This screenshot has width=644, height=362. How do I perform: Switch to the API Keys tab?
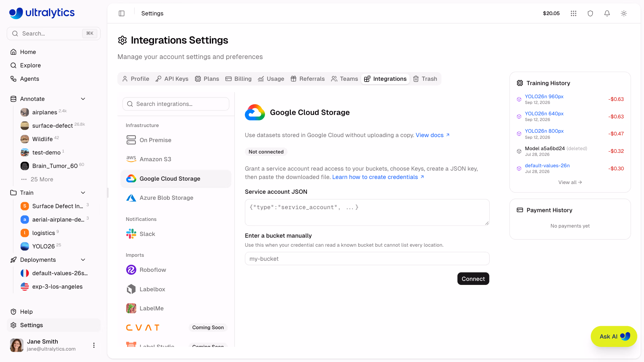172,79
